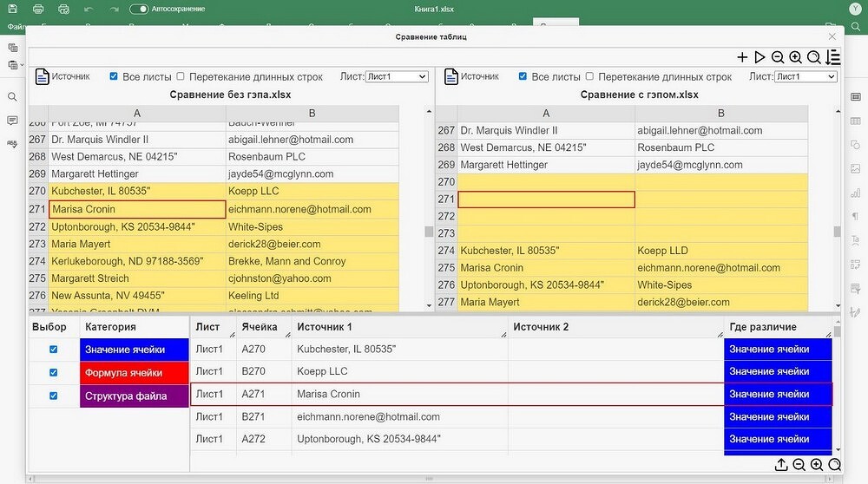Viewport: 868px width, 484px height.
Task: Select the Файл menu
Action: click(15, 27)
